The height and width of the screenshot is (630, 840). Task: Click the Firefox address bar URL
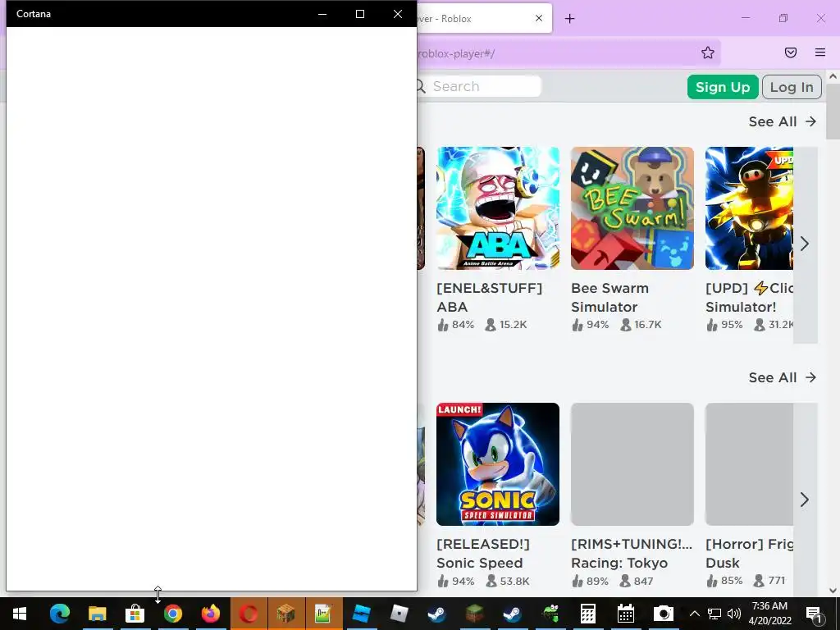(455, 53)
